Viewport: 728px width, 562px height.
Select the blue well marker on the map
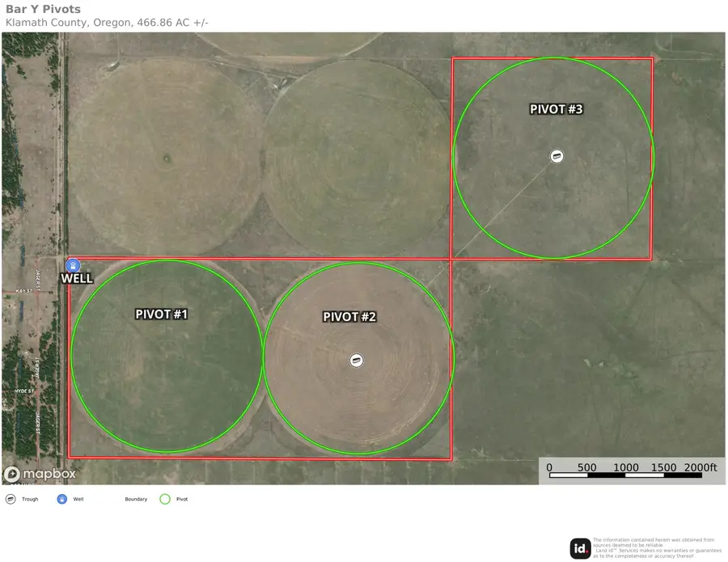tap(74, 264)
